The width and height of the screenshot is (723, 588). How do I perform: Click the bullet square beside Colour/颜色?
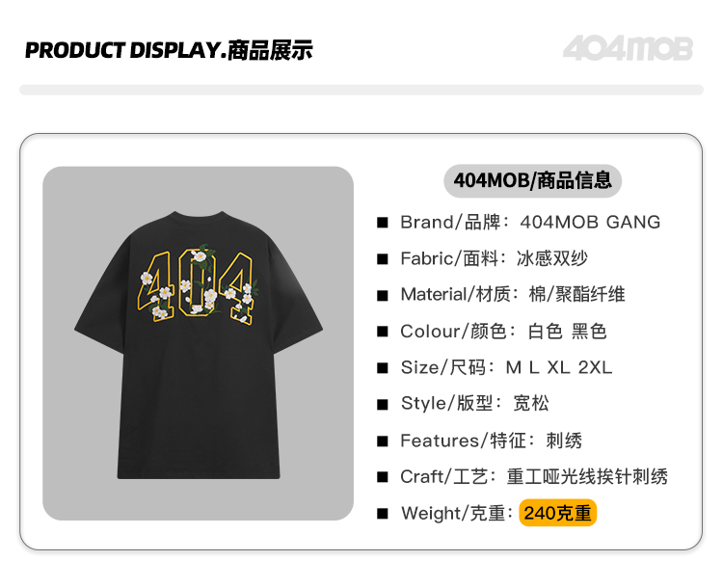383,332
